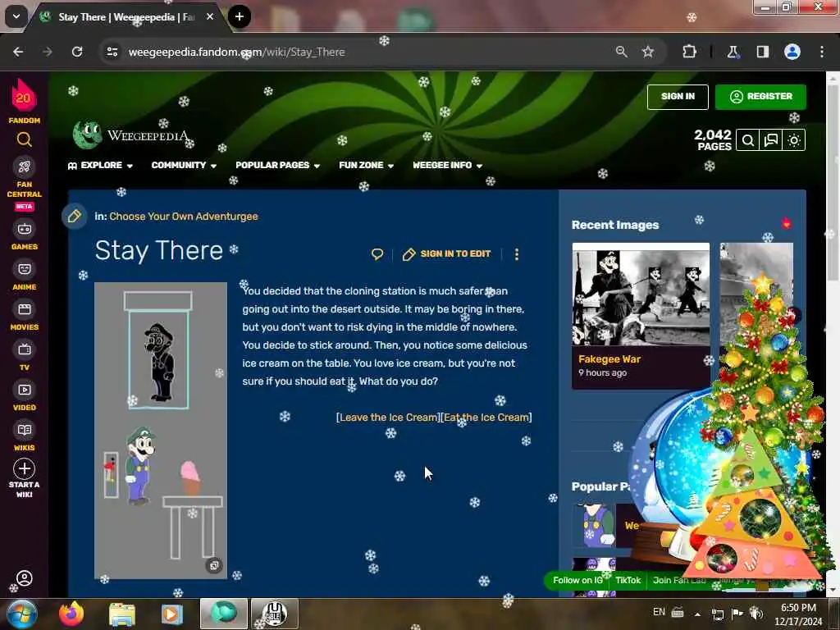Toggle light/dark theme sun icon
Screen dimensions: 840x630
point(794,140)
